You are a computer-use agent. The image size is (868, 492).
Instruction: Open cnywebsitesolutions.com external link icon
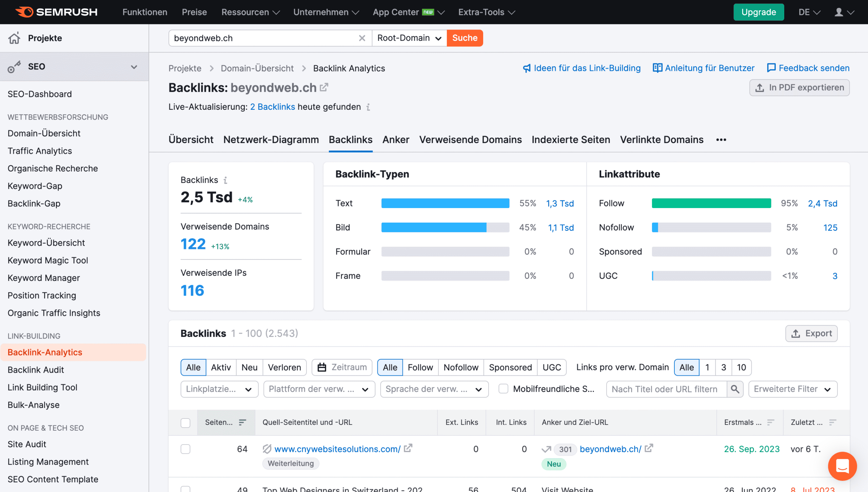408,448
